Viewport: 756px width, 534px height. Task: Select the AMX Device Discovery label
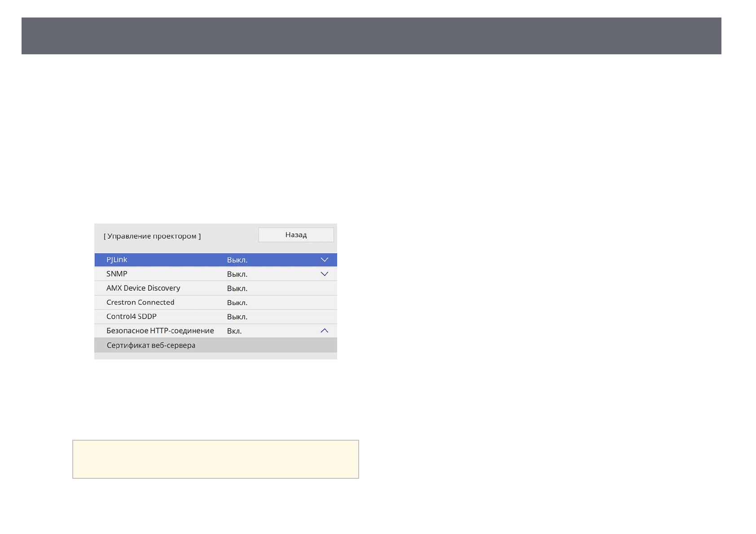tap(143, 288)
